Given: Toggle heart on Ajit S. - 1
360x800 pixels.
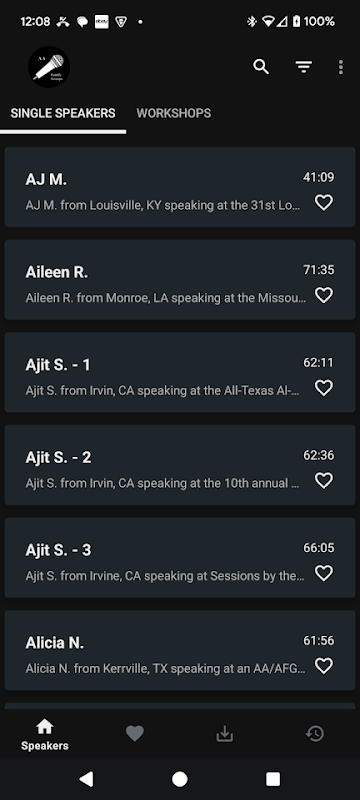Looking at the screenshot, I should coord(324,388).
